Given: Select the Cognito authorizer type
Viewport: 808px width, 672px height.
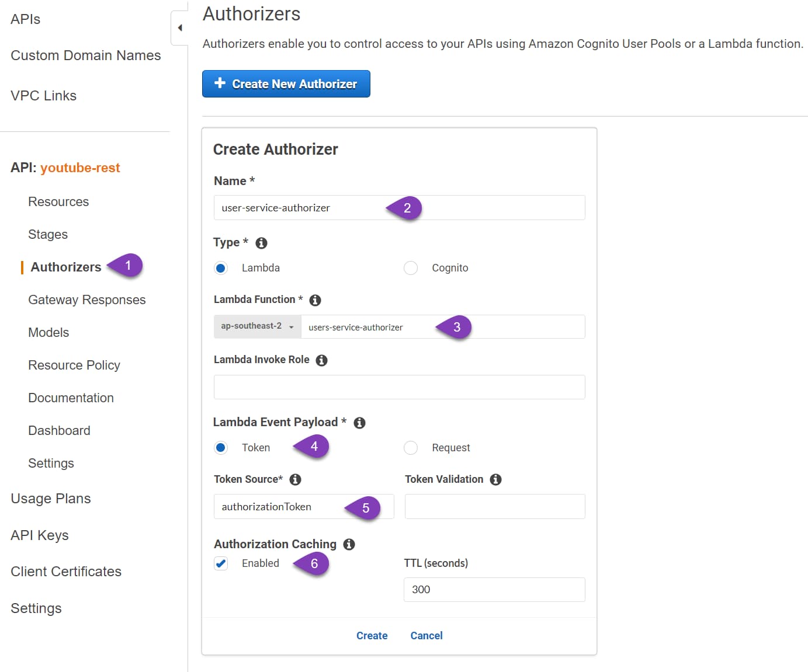Looking at the screenshot, I should [411, 268].
